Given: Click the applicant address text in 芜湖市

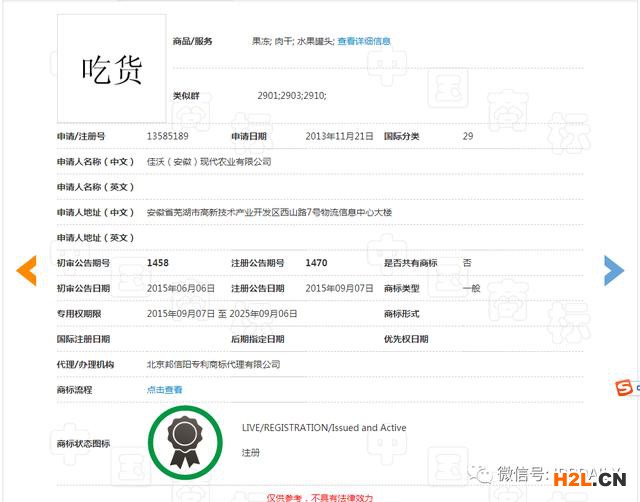Looking at the screenshot, I should point(269,212).
